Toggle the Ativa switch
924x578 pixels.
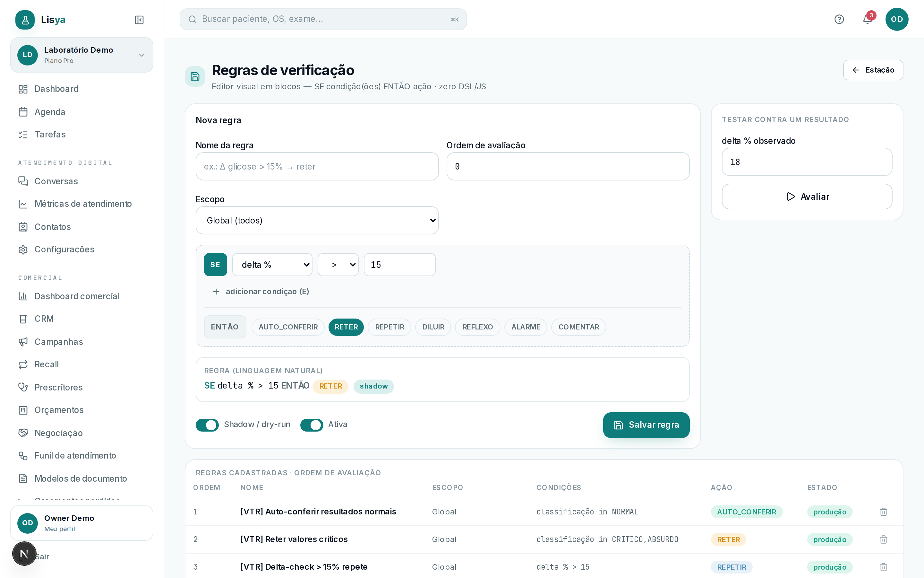pyautogui.click(x=312, y=425)
